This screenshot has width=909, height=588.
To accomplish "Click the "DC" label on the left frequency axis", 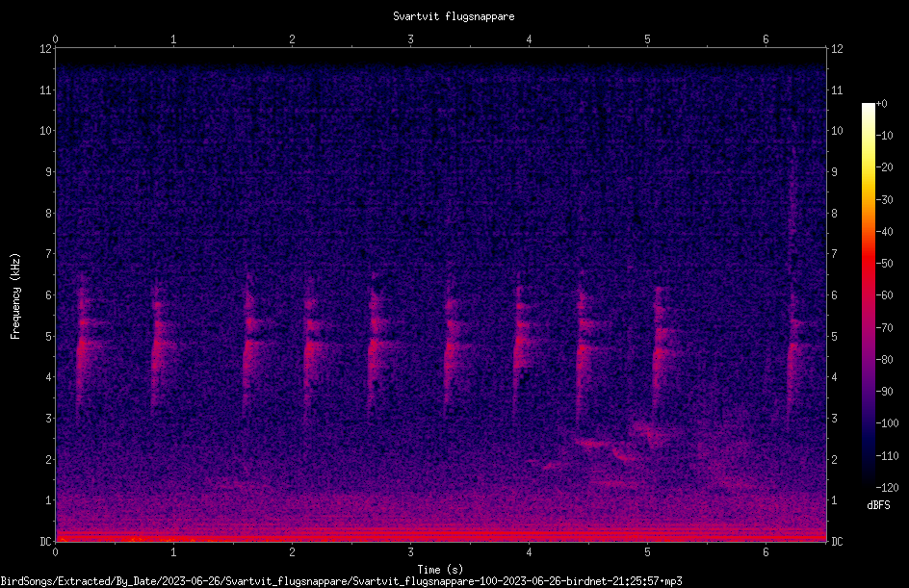I will coord(45,542).
